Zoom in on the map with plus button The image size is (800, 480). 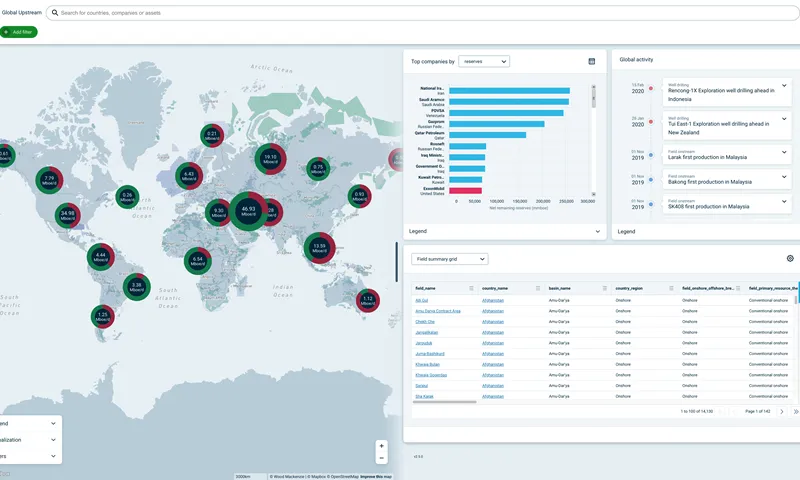click(x=381, y=445)
